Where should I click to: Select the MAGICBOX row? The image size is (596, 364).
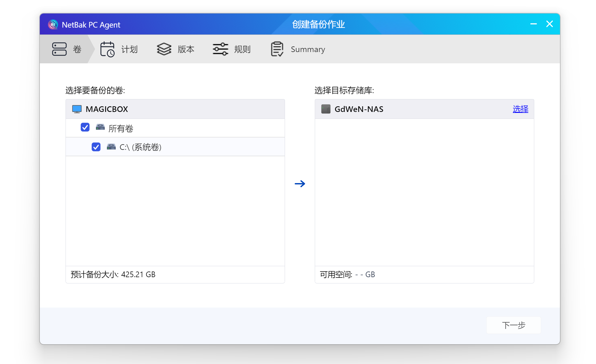point(175,109)
